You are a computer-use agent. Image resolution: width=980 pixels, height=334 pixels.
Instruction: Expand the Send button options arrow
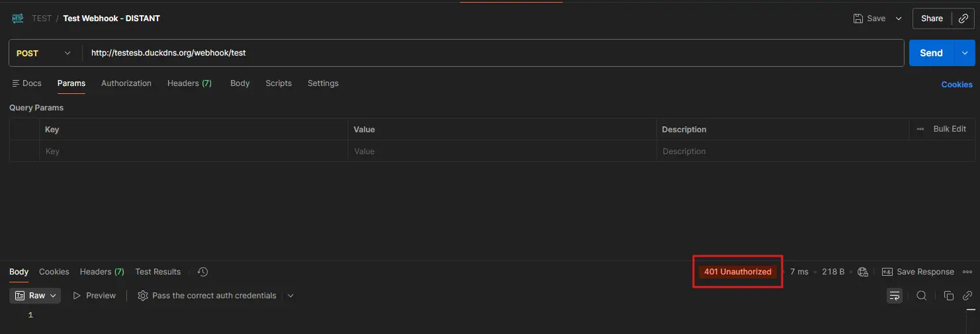coord(964,53)
